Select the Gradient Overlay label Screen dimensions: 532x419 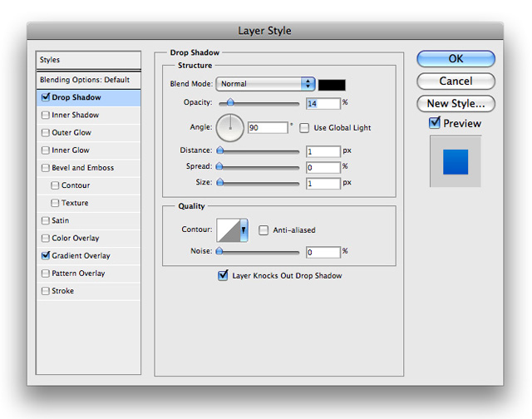pos(81,256)
